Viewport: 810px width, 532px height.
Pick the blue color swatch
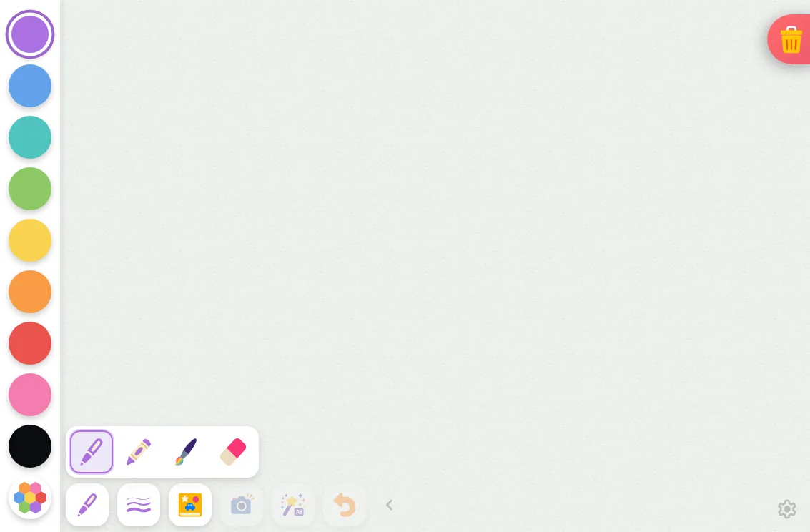(x=30, y=86)
